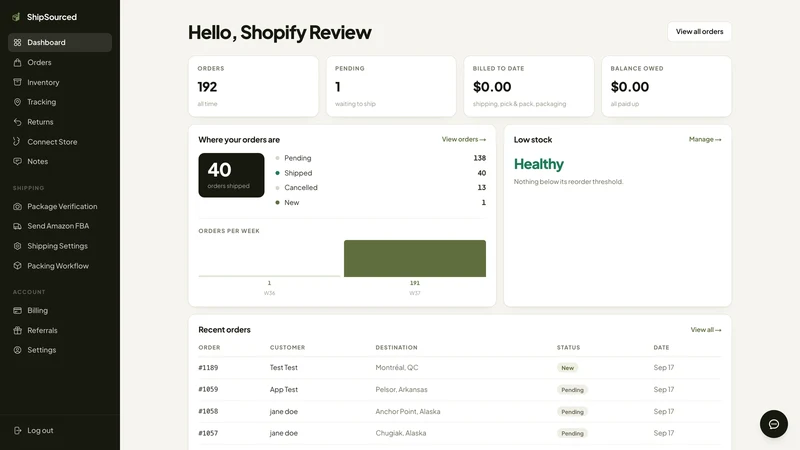Screen dimensions: 800x450
Task: Go to Orders in sidebar
Action: click(60, 62)
